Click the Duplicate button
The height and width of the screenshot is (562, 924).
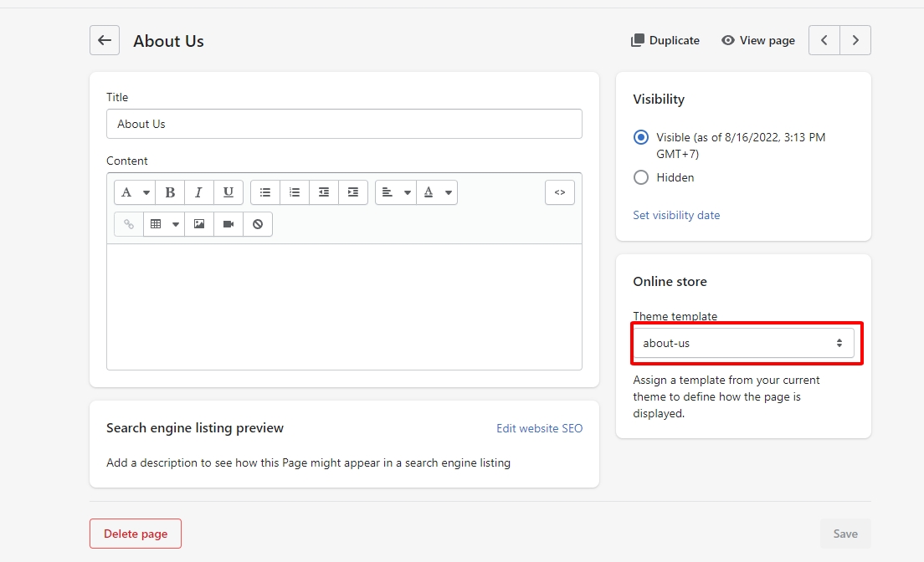pyautogui.click(x=665, y=40)
